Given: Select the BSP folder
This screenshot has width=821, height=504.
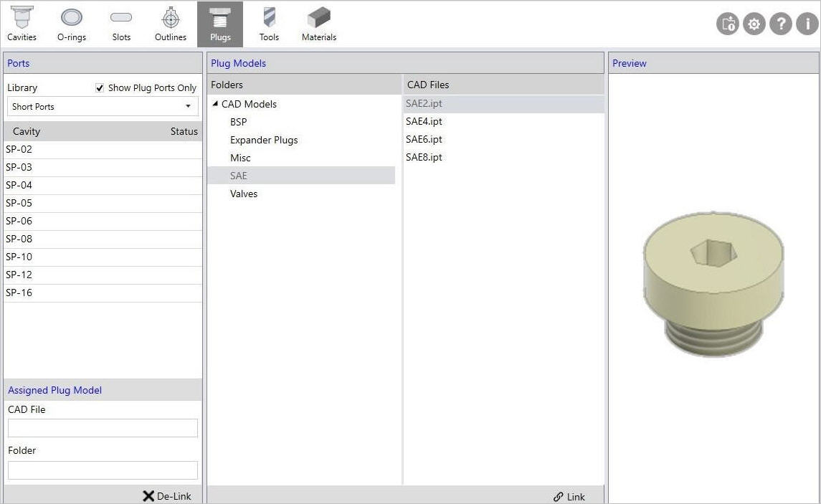Looking at the screenshot, I should click(238, 122).
